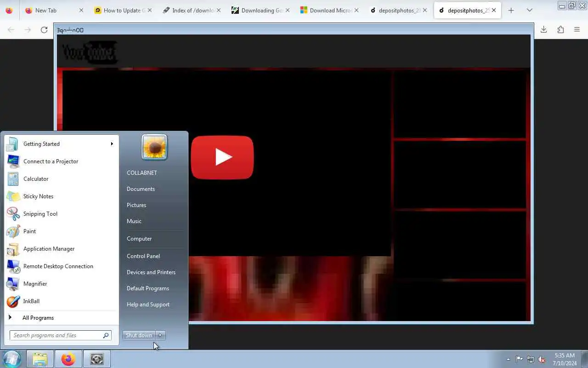This screenshot has height=368, width=588.
Task: Click the Windows Start orb
Action: point(12,359)
